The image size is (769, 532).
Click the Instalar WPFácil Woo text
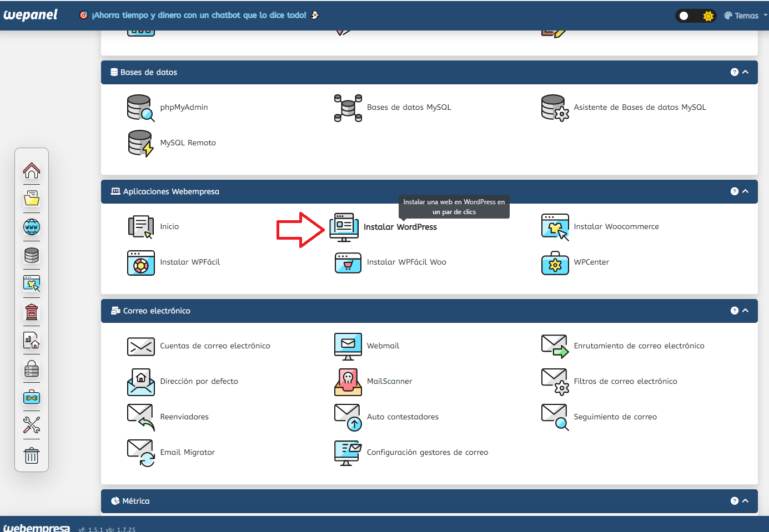click(406, 262)
